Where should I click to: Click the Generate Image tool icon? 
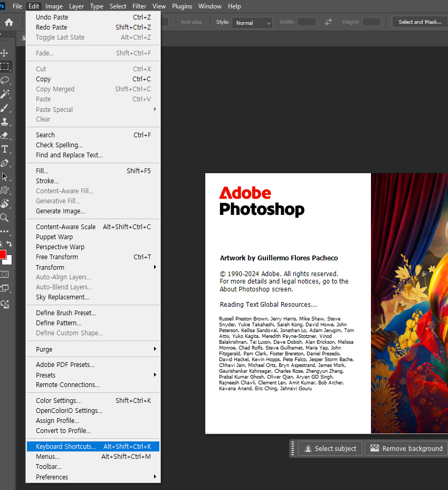coord(5,304)
